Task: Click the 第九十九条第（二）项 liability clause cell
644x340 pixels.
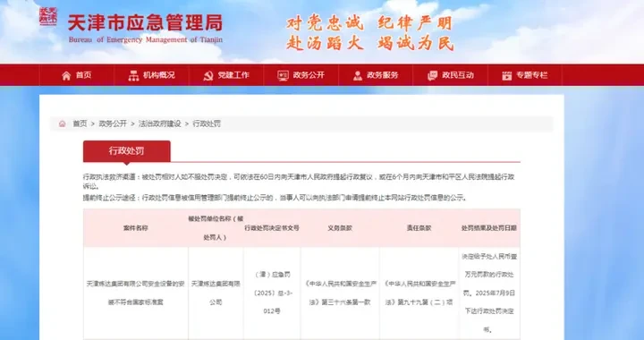Action: [x=419, y=293]
